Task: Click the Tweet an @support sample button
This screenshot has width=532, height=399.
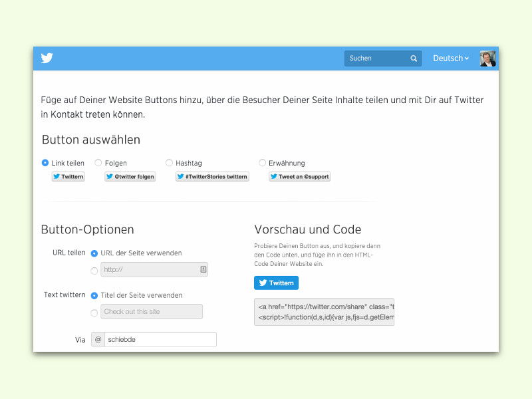Action: [300, 176]
